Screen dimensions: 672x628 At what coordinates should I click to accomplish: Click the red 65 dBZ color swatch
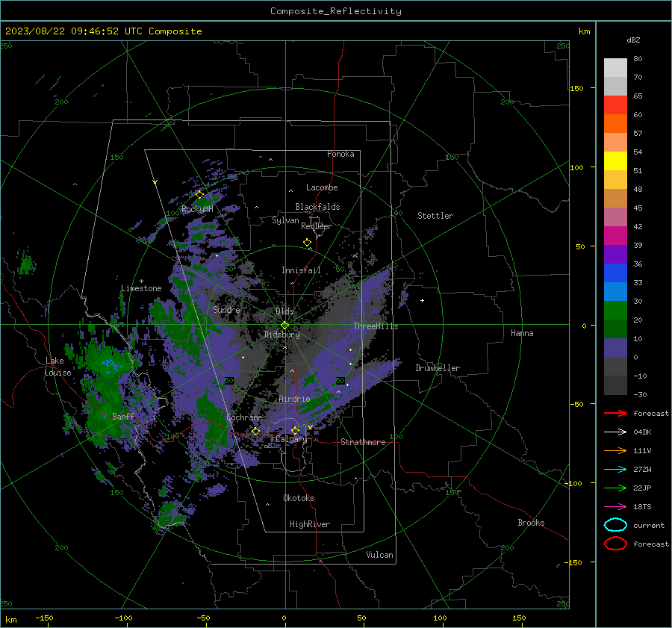tap(615, 105)
